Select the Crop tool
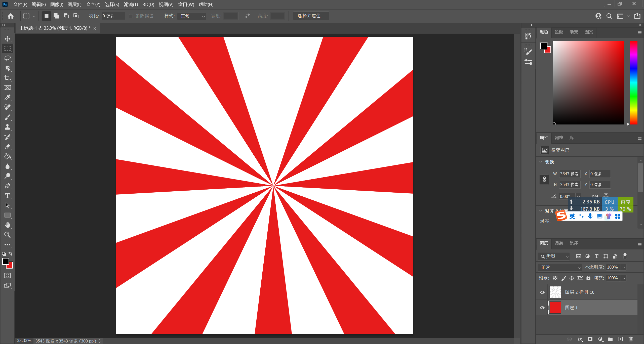 click(x=8, y=78)
